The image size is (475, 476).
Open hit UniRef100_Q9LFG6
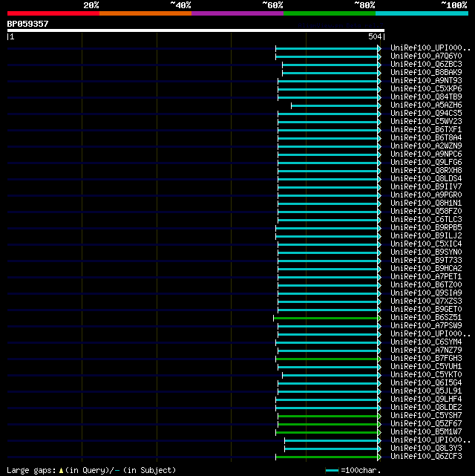(x=426, y=163)
